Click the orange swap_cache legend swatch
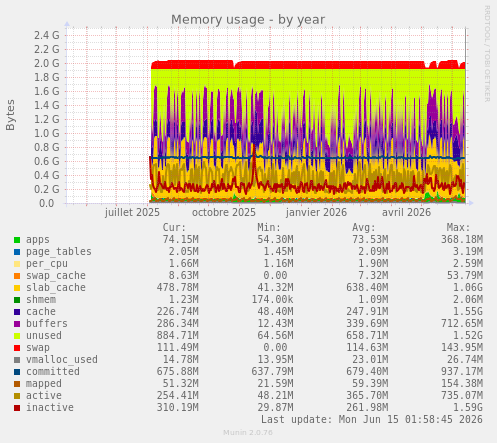The width and height of the screenshot is (497, 443). click(x=17, y=276)
